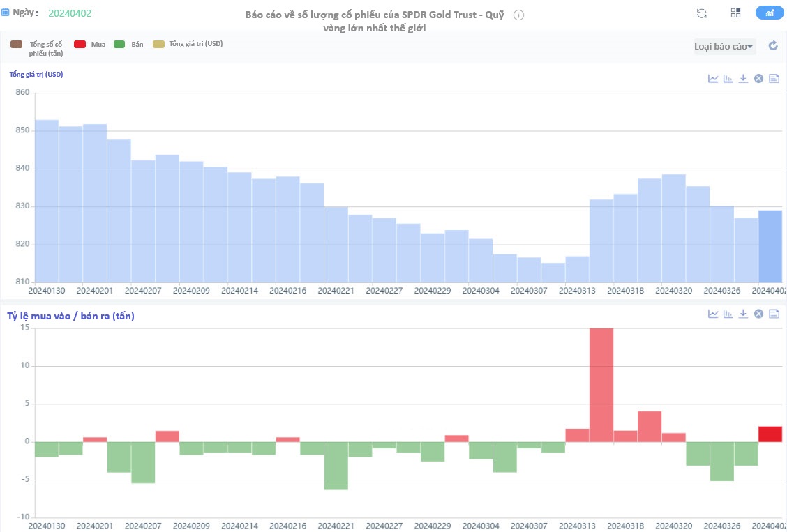
Task: Restore the lower chart using the X icon
Action: pos(759,314)
